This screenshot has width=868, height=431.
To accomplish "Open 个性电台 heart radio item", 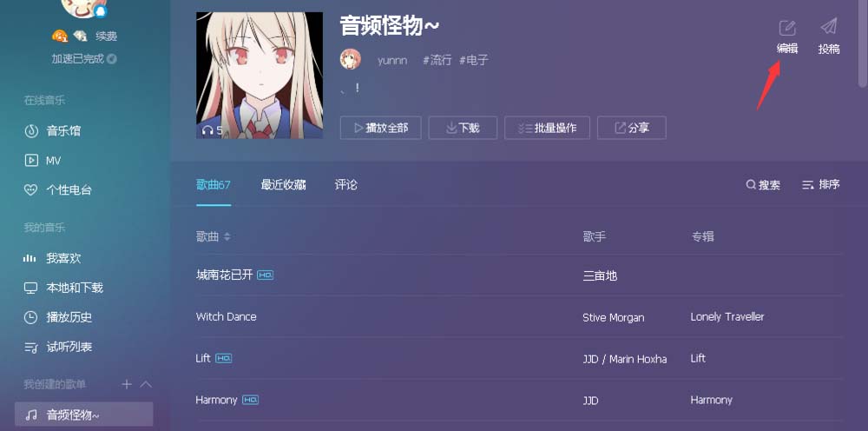I will coord(57,190).
